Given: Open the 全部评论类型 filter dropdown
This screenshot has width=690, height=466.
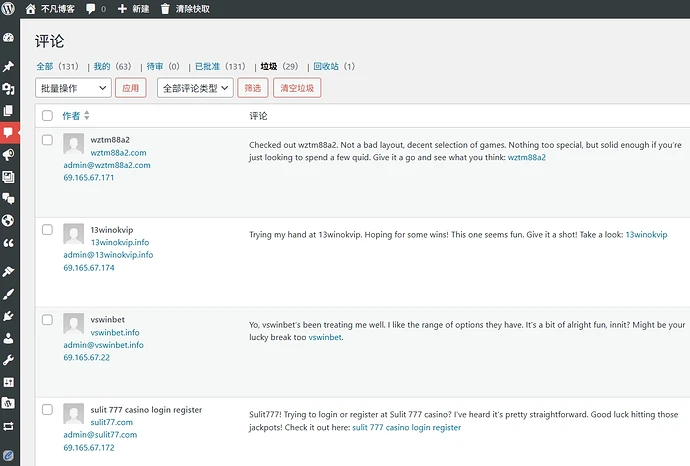Looking at the screenshot, I should pos(195,88).
